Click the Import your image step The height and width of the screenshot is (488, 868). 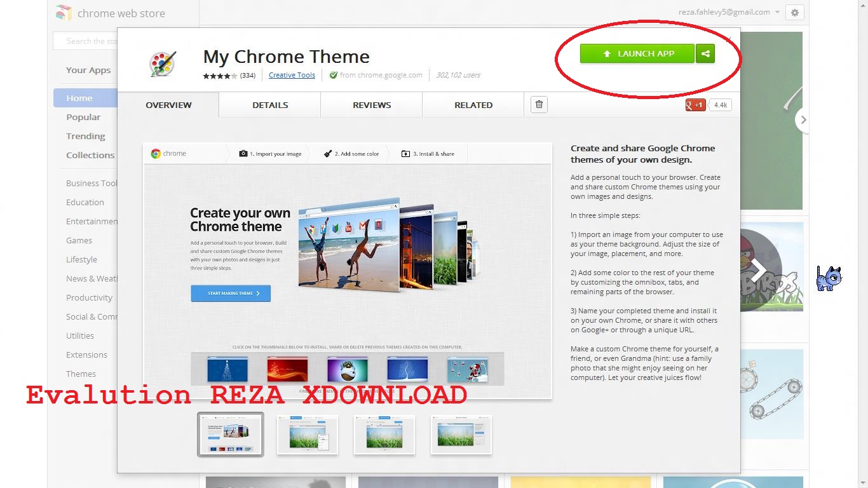pos(270,154)
